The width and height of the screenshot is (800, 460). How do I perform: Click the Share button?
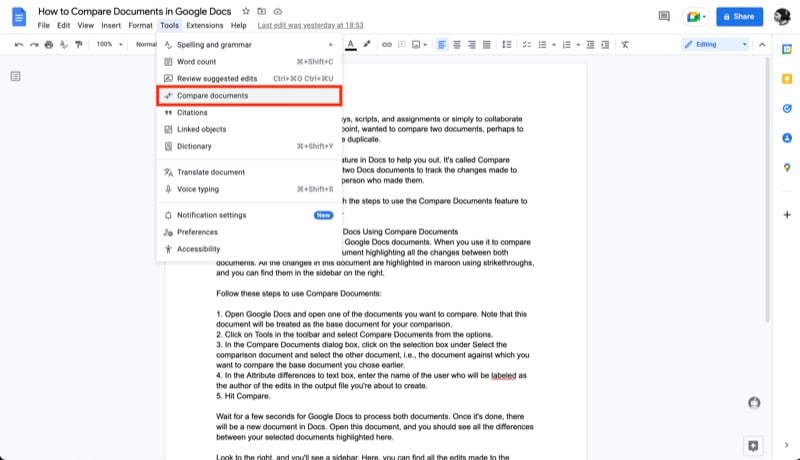pos(739,16)
